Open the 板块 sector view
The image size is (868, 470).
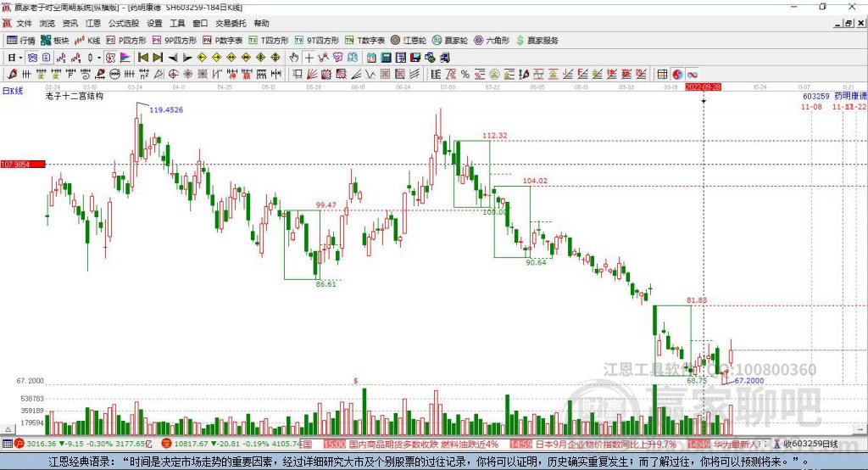(54, 41)
